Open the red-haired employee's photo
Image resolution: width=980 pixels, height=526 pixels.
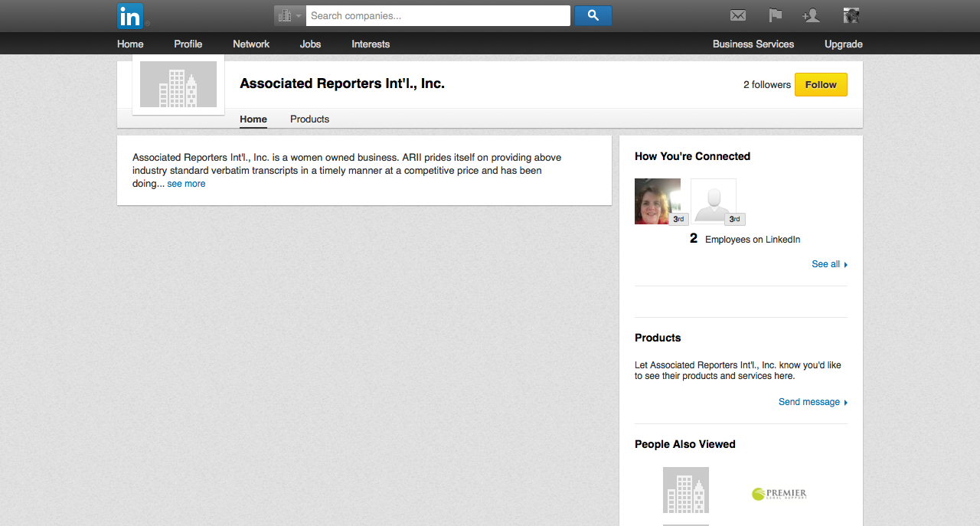[658, 201]
